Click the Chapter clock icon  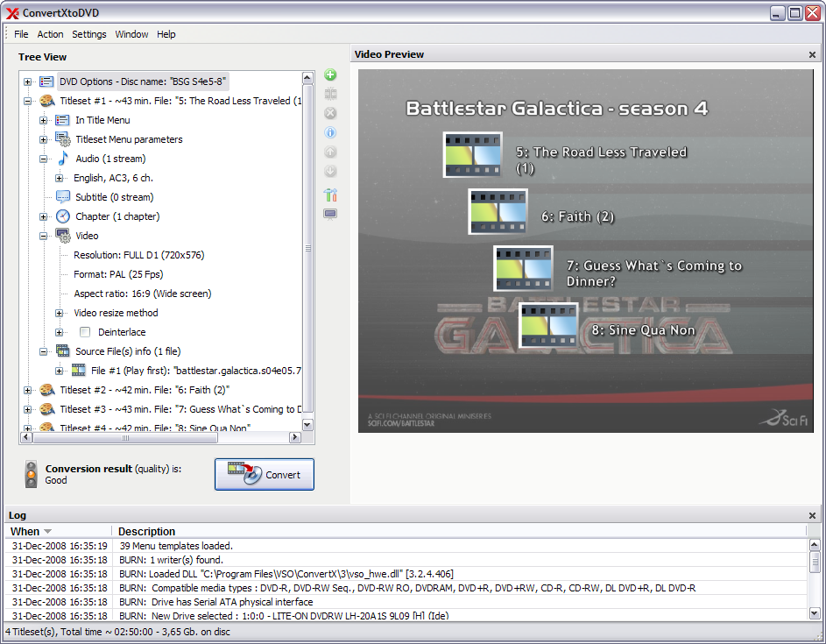click(x=63, y=216)
